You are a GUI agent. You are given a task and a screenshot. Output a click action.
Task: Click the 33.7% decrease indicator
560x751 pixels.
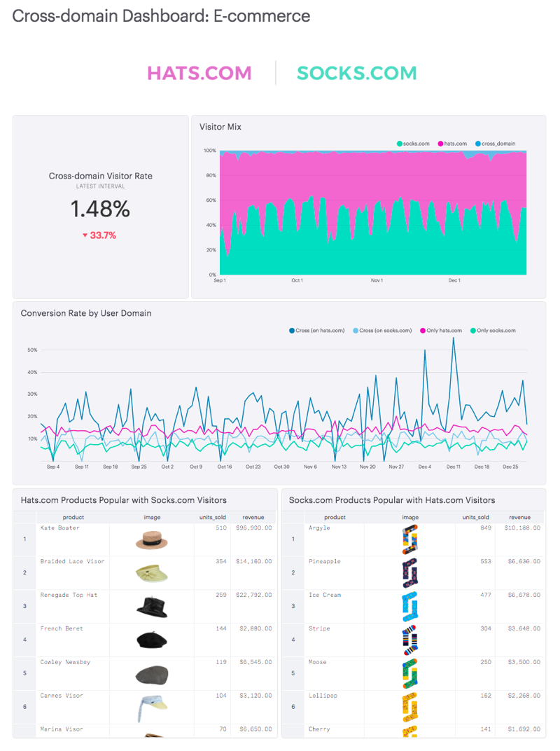[x=99, y=235]
